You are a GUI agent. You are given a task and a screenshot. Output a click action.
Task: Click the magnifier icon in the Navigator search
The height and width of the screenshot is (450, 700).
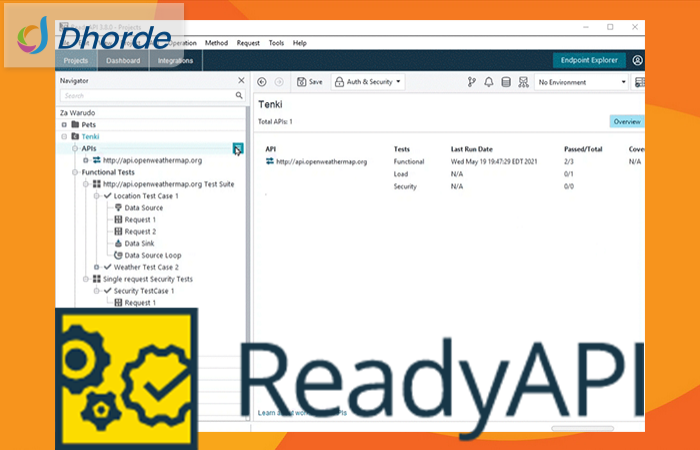click(x=239, y=96)
